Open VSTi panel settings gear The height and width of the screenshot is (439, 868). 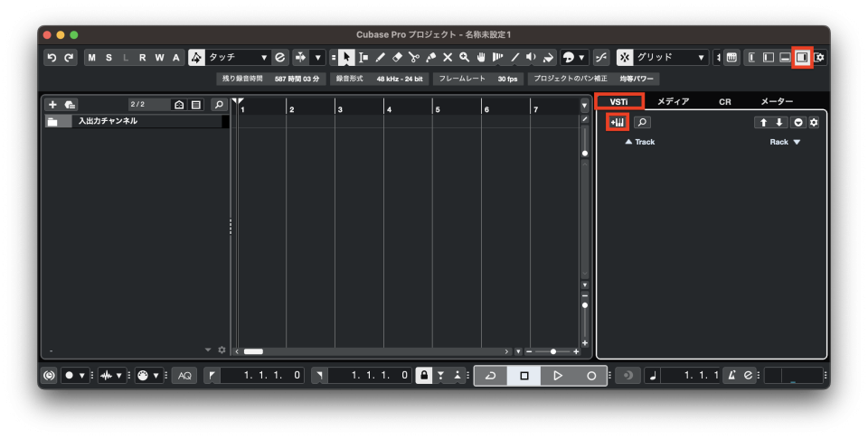[813, 122]
